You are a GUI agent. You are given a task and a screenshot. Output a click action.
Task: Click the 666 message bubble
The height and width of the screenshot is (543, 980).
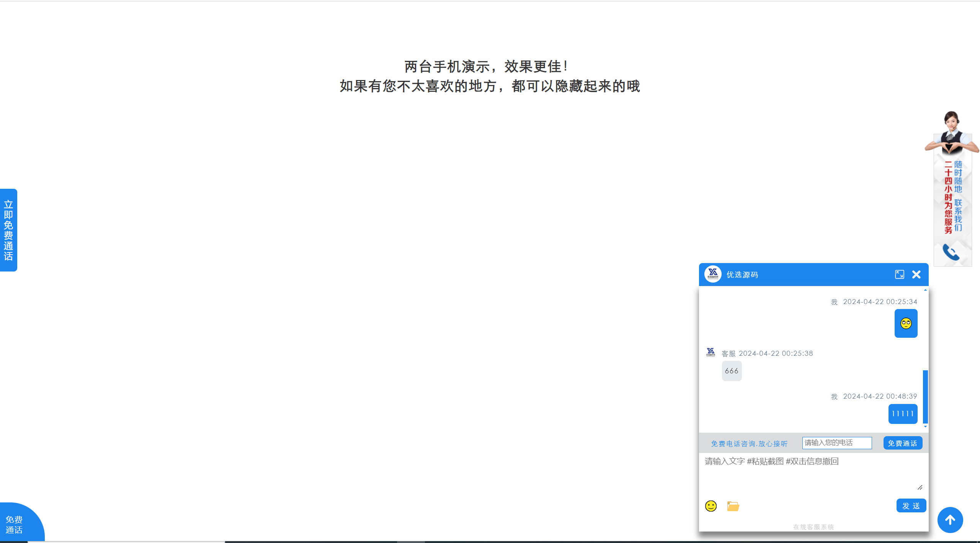point(732,371)
